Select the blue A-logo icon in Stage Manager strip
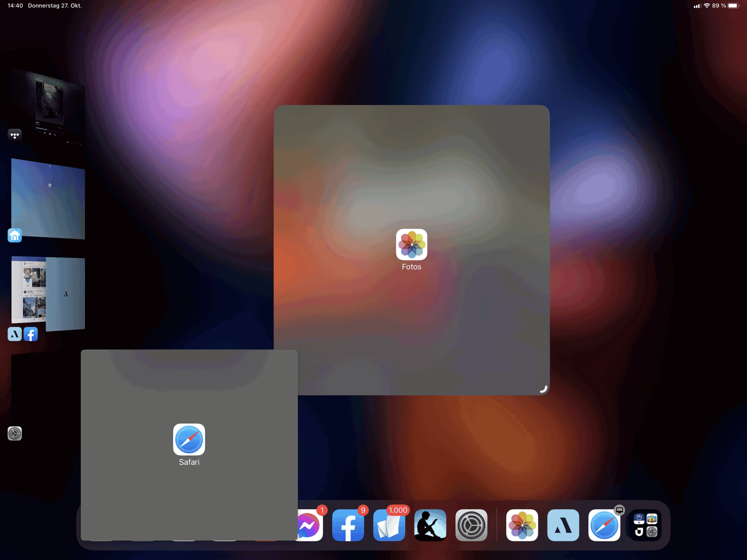 point(14,334)
